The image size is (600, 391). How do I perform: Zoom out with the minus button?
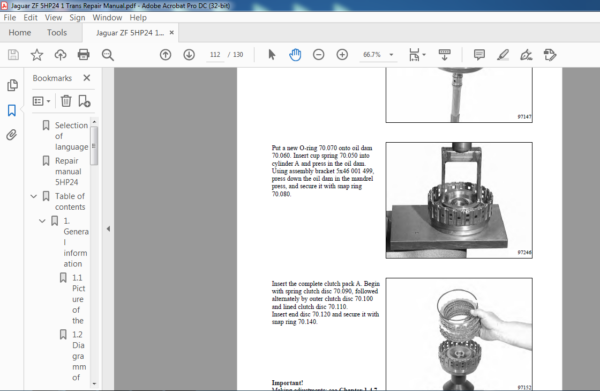click(318, 55)
